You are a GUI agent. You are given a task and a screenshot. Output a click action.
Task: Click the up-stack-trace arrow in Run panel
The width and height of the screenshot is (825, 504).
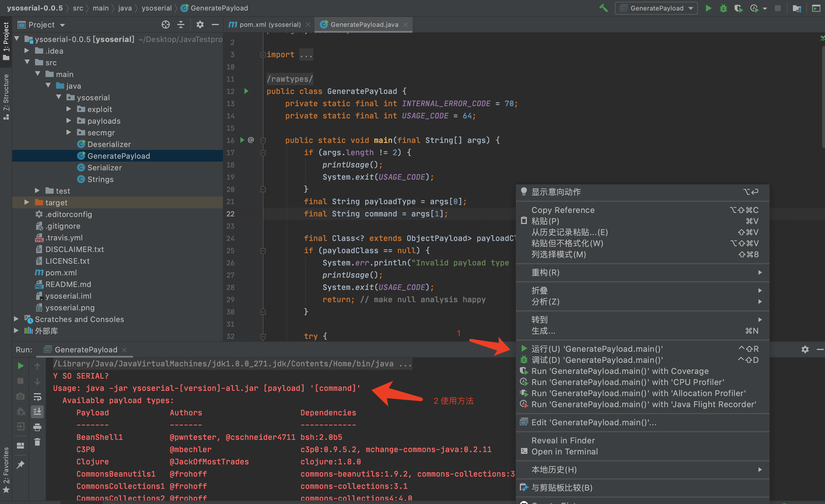point(37,366)
